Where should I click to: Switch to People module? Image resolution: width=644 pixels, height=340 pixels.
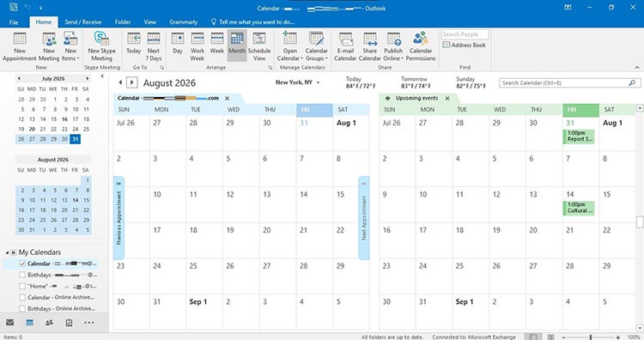49,323
